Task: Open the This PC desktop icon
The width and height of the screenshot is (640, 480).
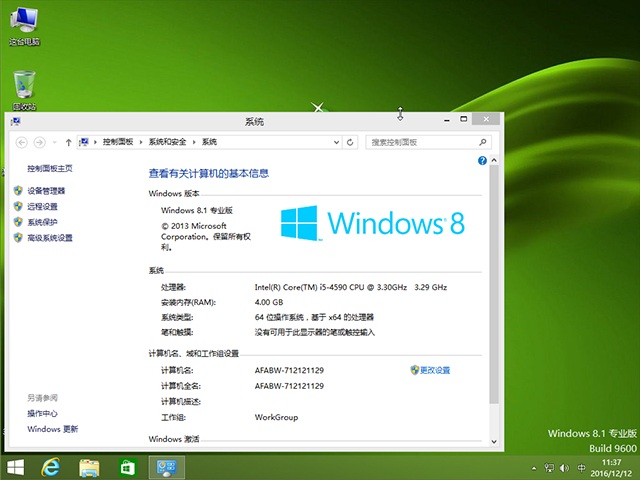Action: point(24,26)
